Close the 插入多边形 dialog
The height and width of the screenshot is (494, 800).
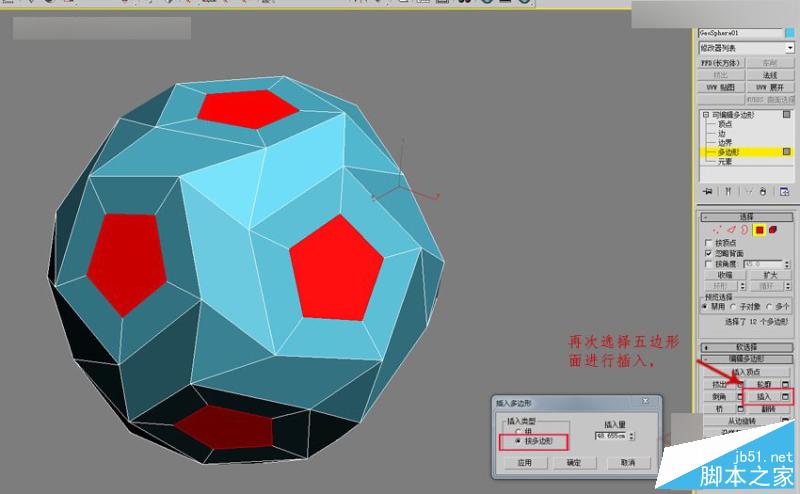point(645,401)
